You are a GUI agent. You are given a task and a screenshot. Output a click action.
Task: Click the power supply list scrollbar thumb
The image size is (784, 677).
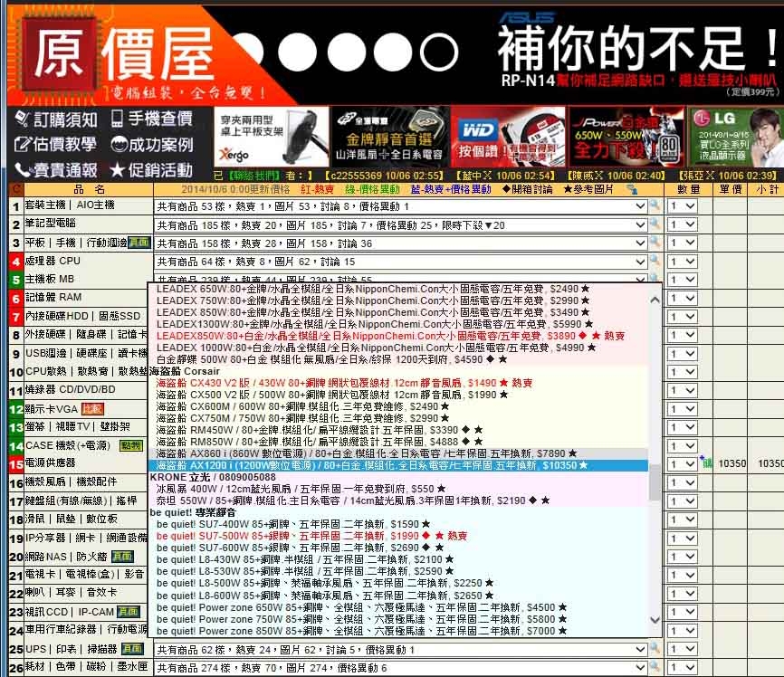655,482
